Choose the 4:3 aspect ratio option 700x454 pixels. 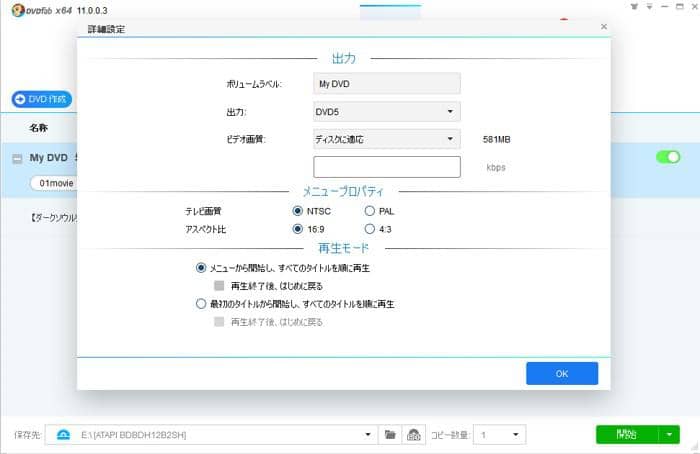coord(369,229)
